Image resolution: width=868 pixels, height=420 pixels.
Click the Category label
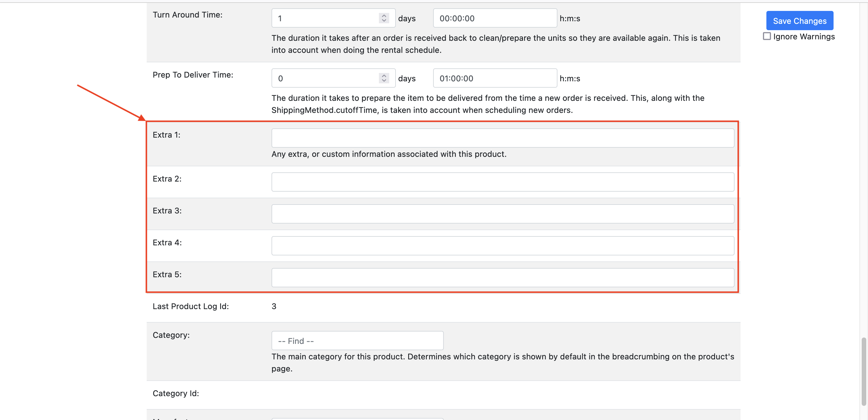171,335
